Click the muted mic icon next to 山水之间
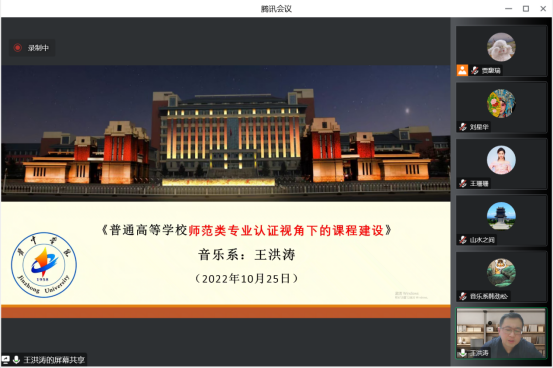The height and width of the screenshot is (368, 553). (x=463, y=240)
